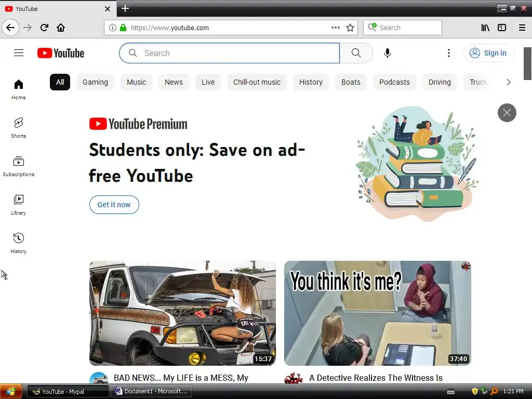
Task: Toggle the browser sidebar view icon
Action: pyautogui.click(x=502, y=28)
